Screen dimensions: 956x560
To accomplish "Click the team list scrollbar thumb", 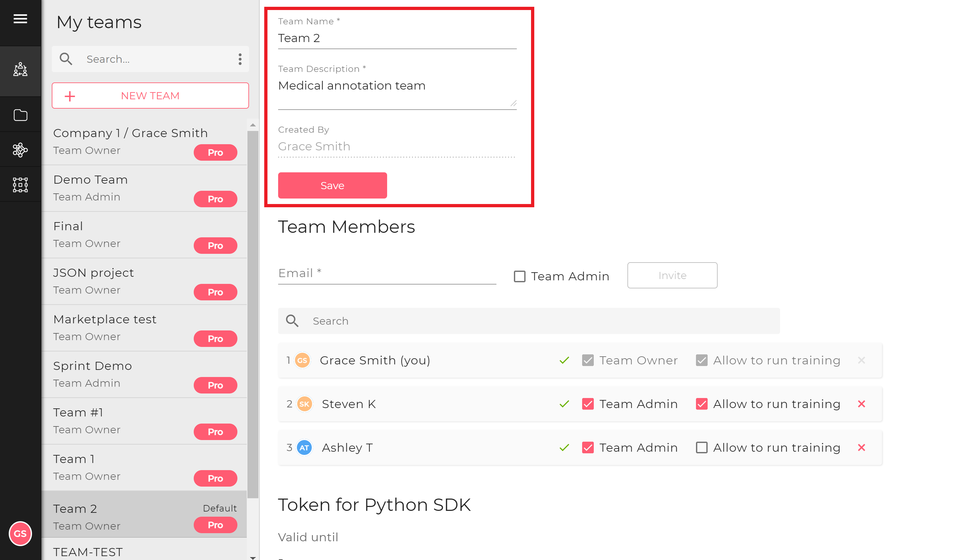I will point(253,314).
